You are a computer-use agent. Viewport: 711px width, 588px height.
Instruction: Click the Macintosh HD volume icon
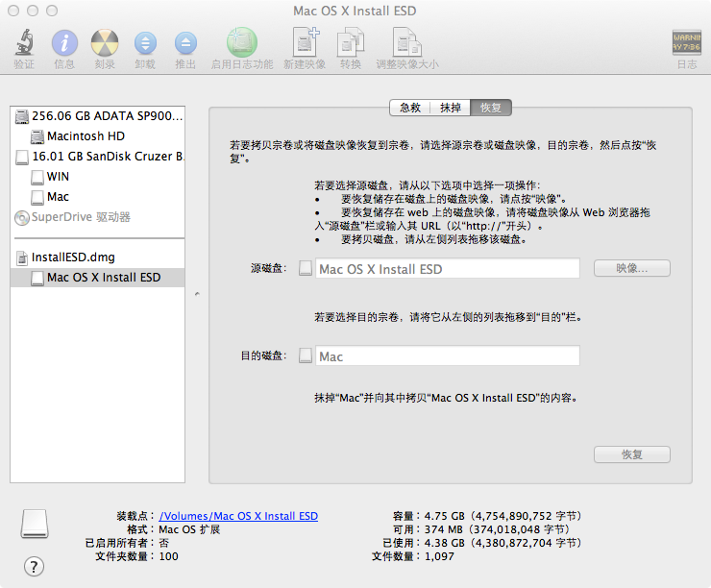click(x=37, y=136)
